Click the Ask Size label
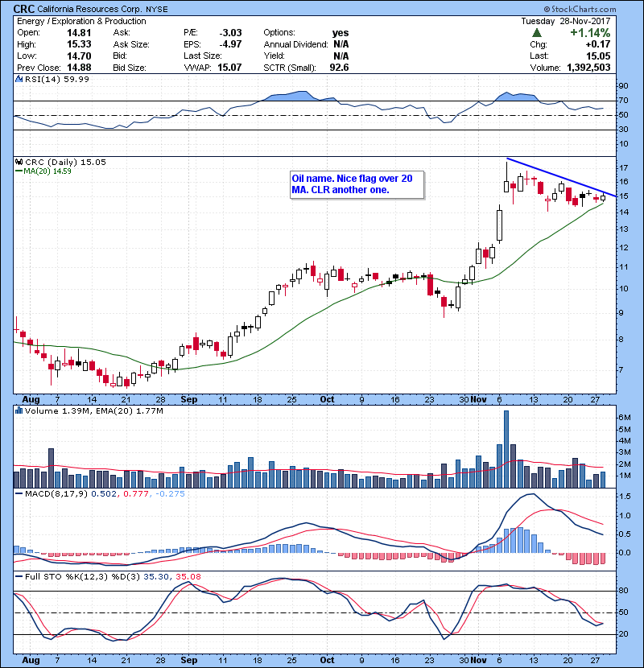The image size is (644, 668). click(x=131, y=44)
